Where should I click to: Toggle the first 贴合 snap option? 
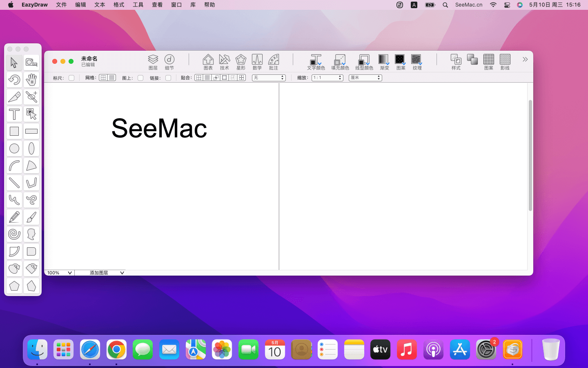pyautogui.click(x=199, y=78)
